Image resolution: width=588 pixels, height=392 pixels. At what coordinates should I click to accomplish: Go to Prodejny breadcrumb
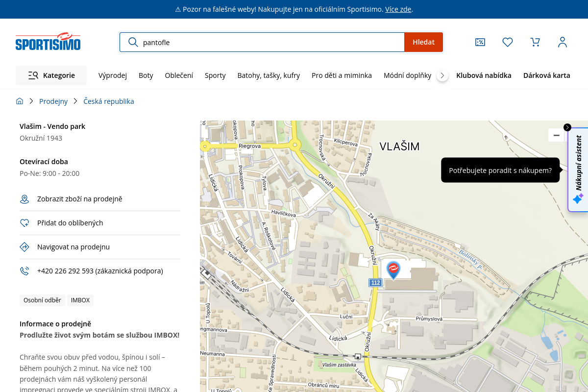click(x=53, y=101)
